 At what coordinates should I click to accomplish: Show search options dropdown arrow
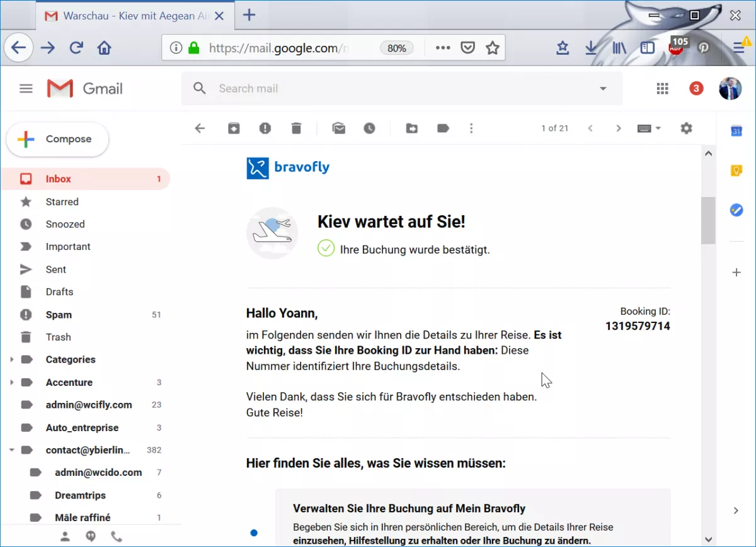603,89
